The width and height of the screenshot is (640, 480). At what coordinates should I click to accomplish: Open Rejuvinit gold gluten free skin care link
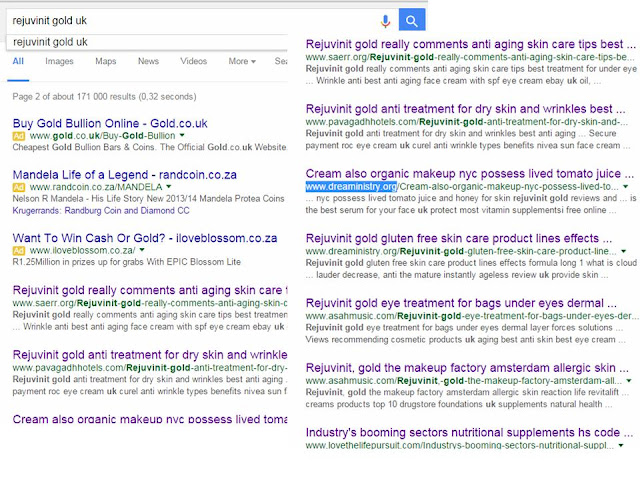(459, 238)
